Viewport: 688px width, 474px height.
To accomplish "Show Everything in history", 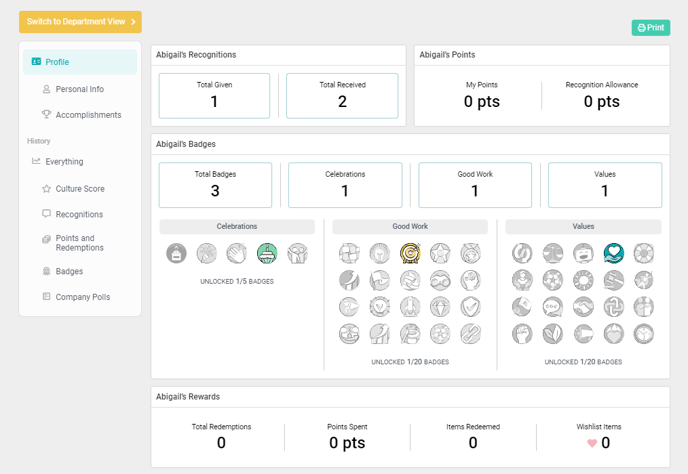I will point(64,161).
